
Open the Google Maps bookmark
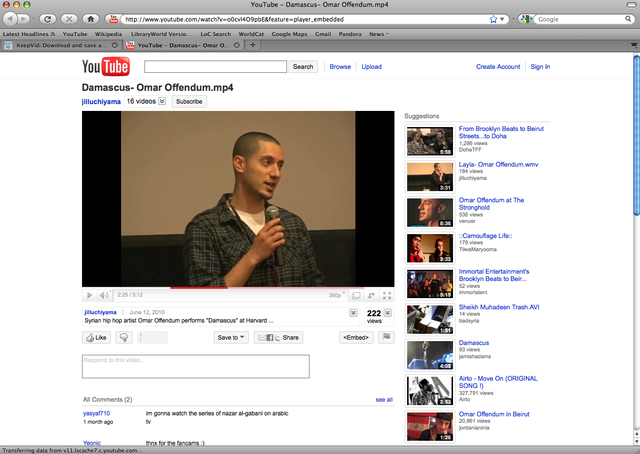coord(289,34)
